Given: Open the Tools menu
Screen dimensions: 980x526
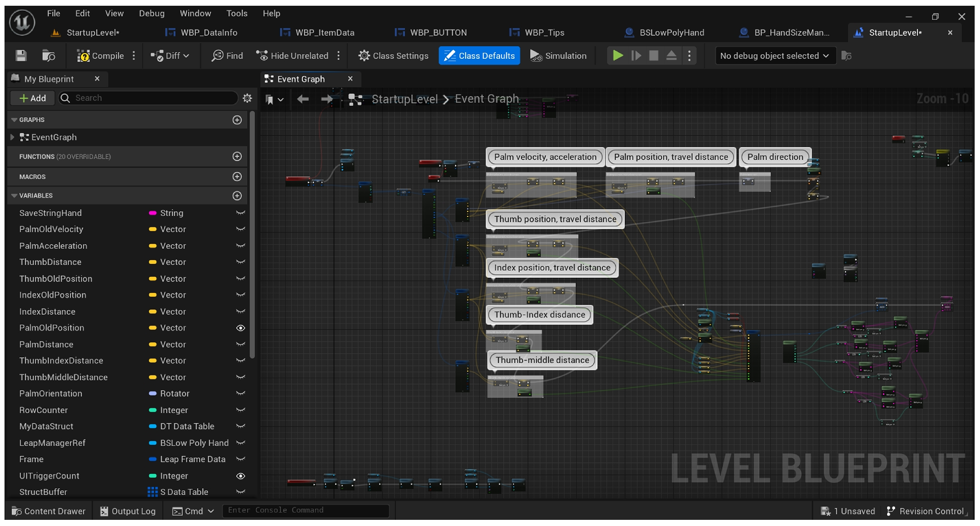Looking at the screenshot, I should pyautogui.click(x=236, y=13).
